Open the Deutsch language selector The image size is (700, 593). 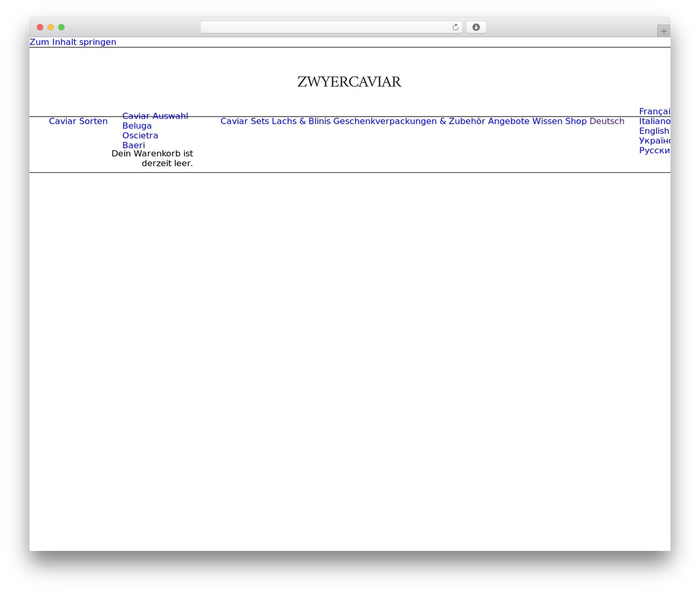click(x=607, y=121)
